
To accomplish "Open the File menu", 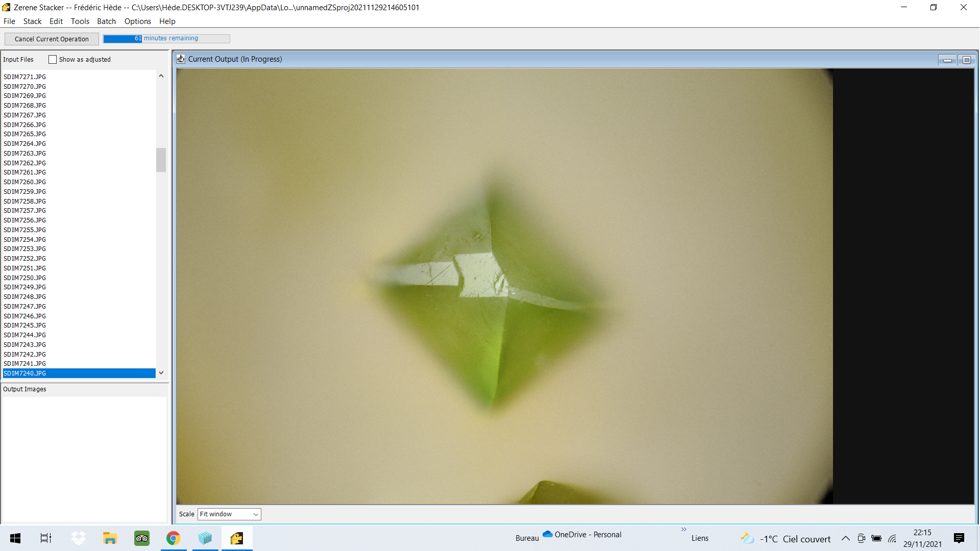I will pos(9,21).
